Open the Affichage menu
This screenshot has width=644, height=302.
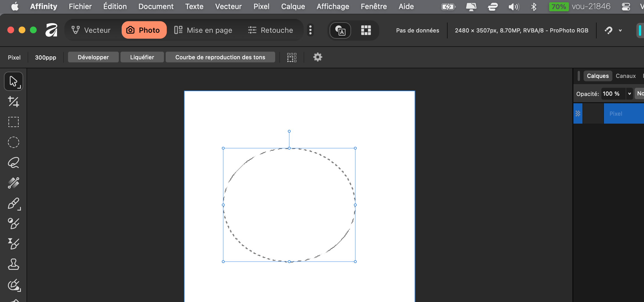click(333, 6)
